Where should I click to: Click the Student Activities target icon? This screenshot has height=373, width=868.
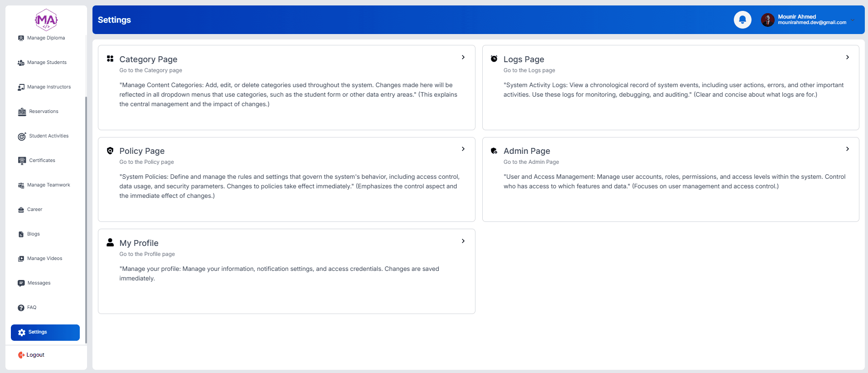[x=22, y=137]
